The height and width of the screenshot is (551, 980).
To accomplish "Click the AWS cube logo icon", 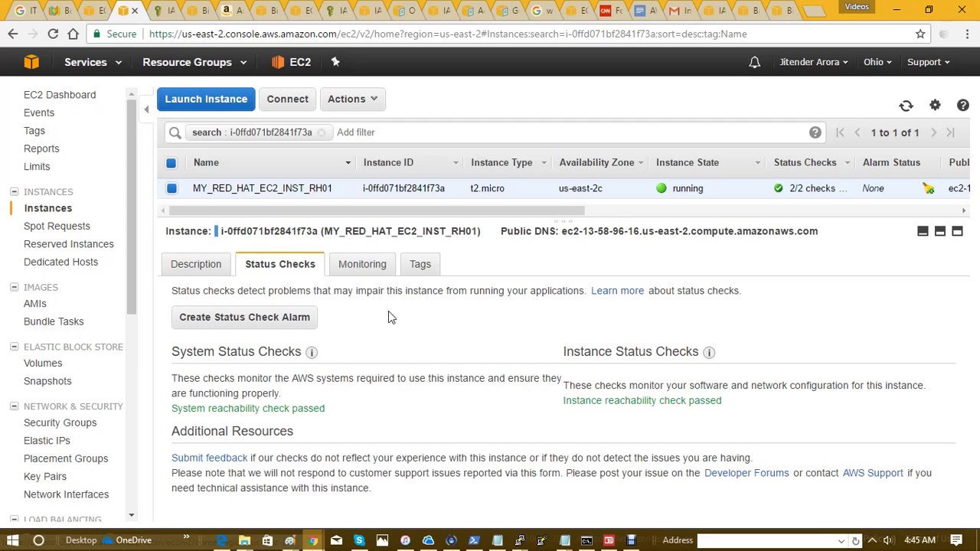I will point(31,62).
